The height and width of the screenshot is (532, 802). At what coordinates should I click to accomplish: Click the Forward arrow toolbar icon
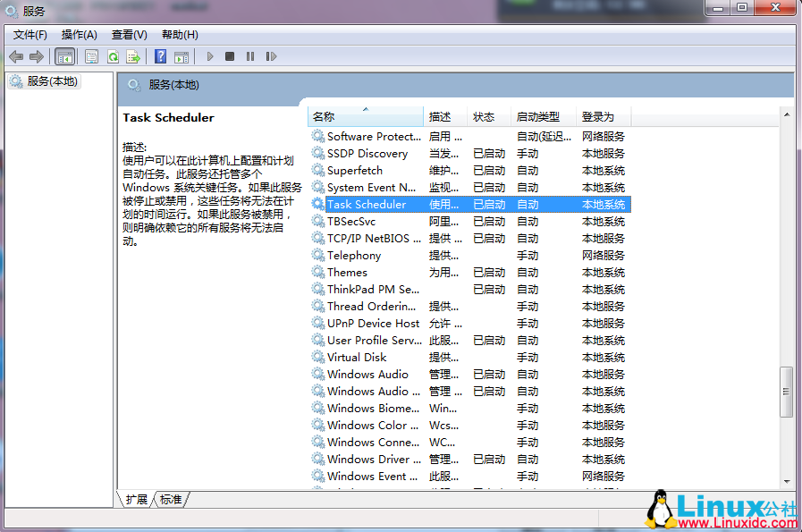click(x=37, y=56)
